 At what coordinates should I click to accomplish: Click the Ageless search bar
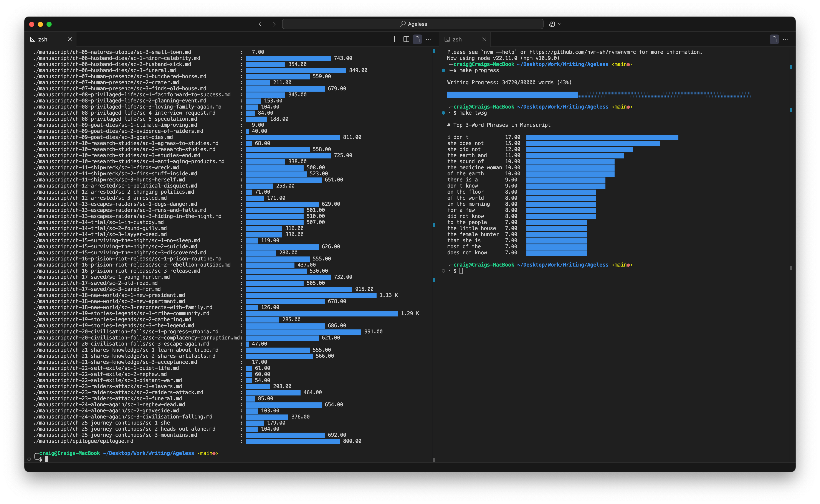[x=413, y=24]
